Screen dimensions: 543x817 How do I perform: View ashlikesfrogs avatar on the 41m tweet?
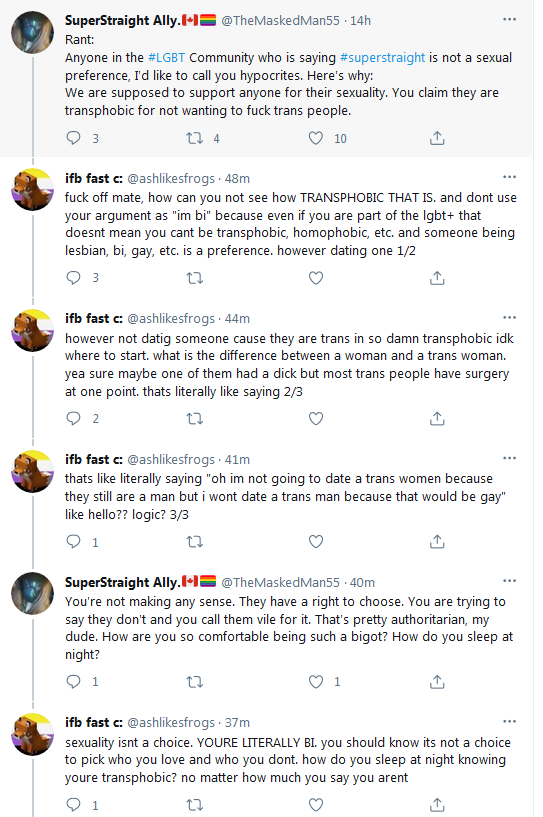coord(32,472)
